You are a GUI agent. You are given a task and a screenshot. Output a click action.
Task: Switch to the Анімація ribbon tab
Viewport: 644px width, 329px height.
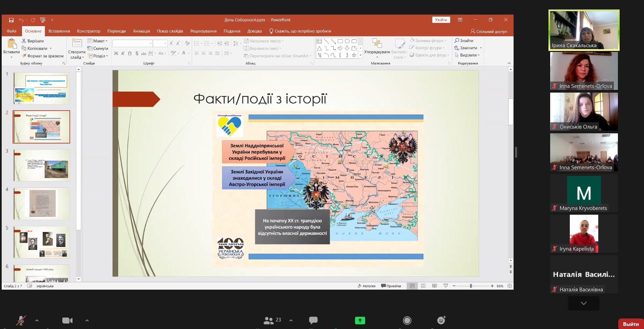point(141,31)
